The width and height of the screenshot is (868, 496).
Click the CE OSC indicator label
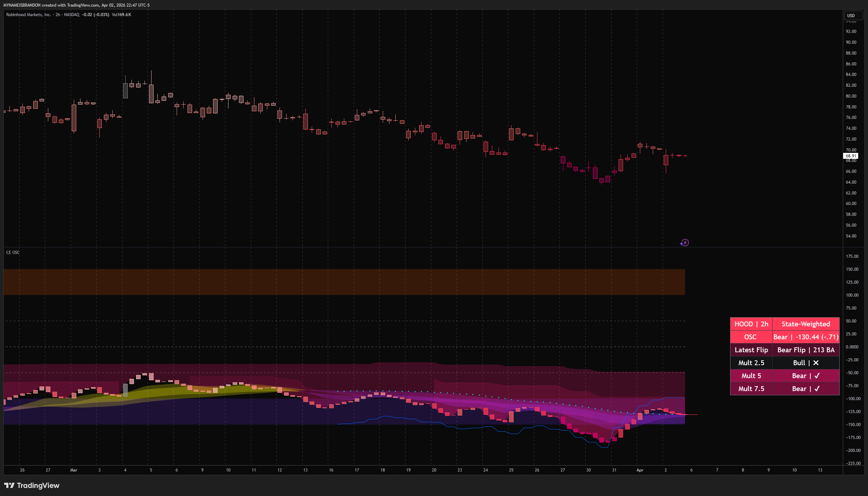tap(13, 253)
